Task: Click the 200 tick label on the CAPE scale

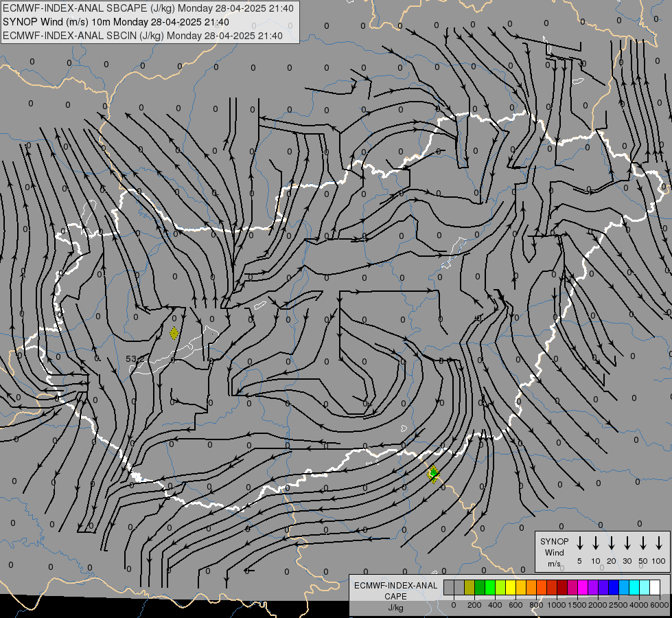Action: point(474,605)
